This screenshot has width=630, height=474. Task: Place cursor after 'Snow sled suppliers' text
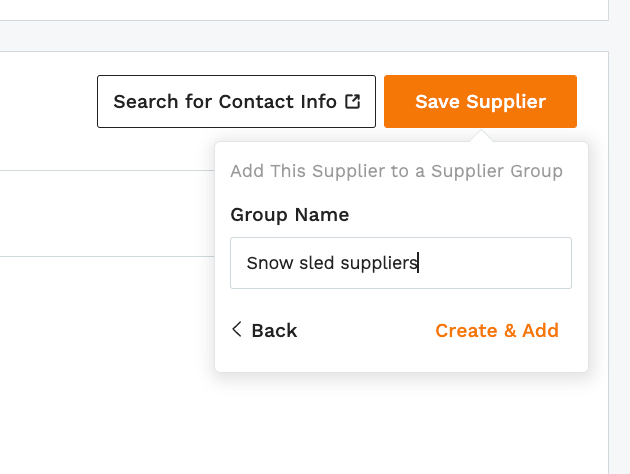coord(419,263)
